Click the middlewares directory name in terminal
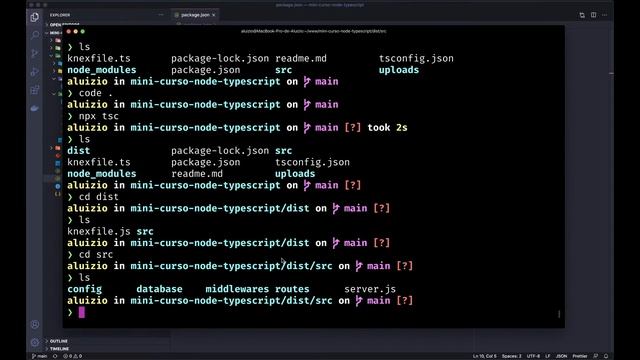Image resolution: width=640 pixels, height=360 pixels. tap(237, 289)
